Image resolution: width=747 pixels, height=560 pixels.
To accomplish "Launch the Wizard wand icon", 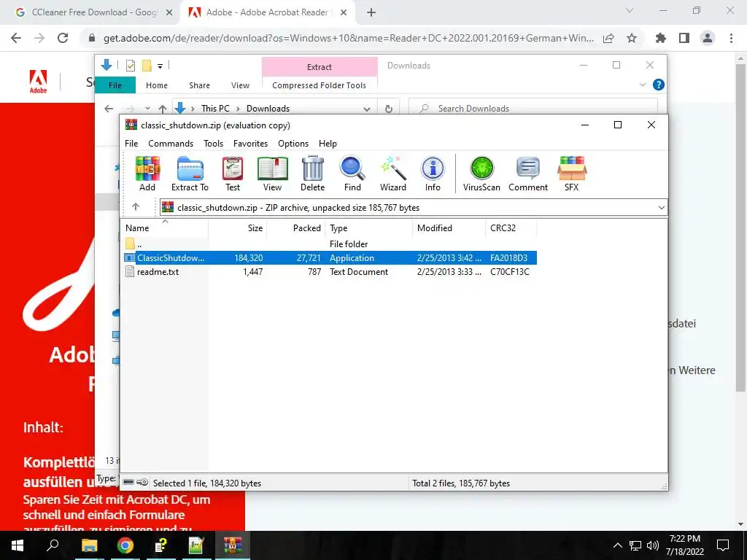I will coord(393,174).
